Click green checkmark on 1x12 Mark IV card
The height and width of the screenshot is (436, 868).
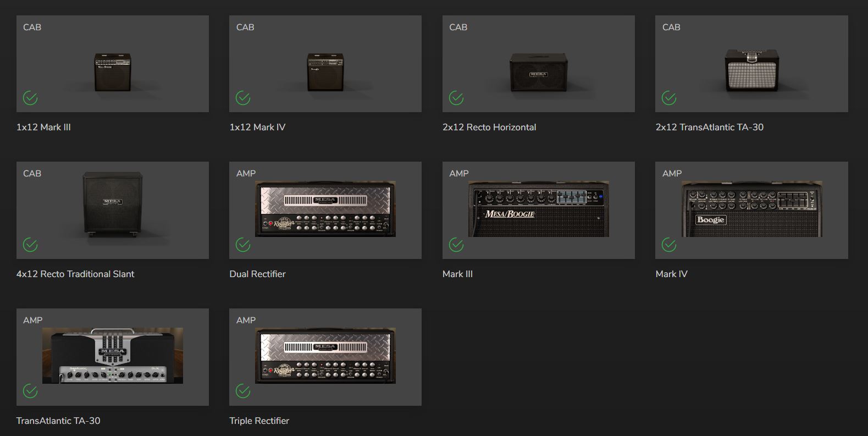tap(243, 98)
